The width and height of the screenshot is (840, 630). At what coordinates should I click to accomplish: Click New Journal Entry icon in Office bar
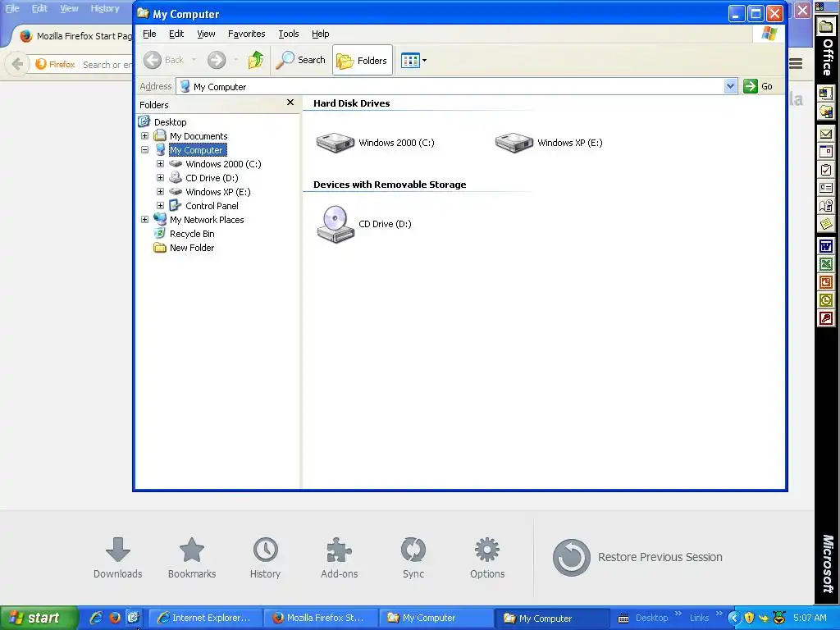[x=825, y=206]
